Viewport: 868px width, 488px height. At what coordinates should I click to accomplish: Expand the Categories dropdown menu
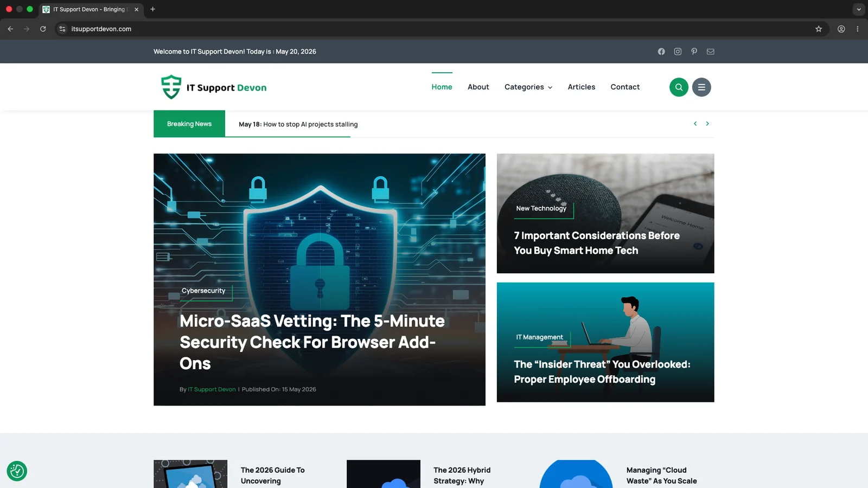click(x=528, y=87)
